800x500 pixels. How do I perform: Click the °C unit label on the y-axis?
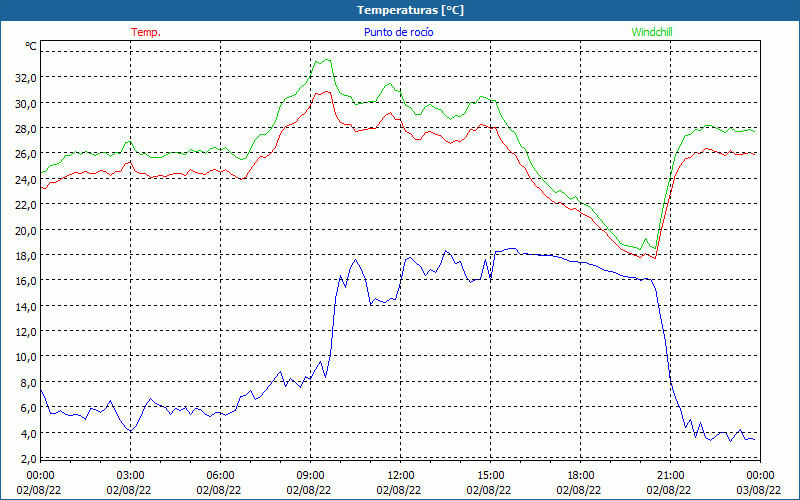[x=31, y=46]
